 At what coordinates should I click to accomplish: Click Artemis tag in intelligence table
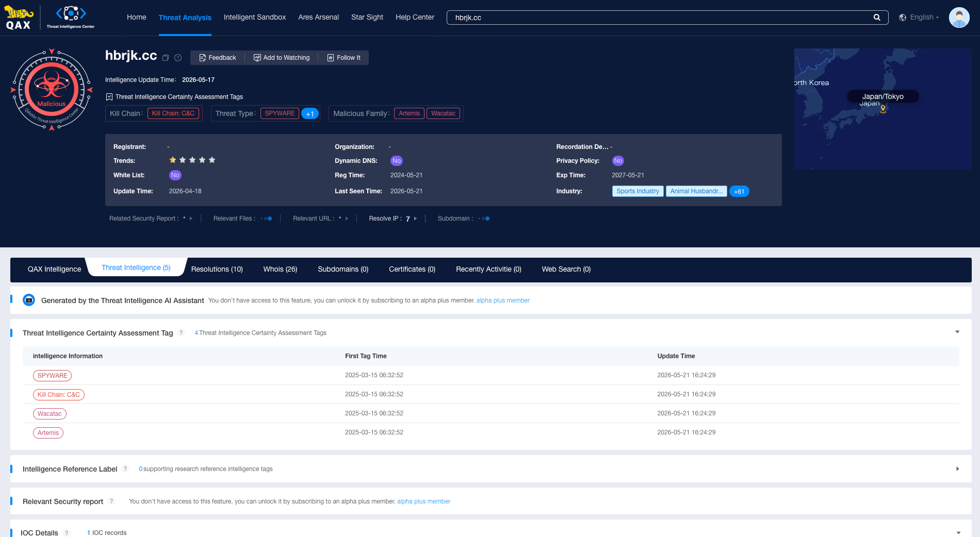[x=48, y=433]
